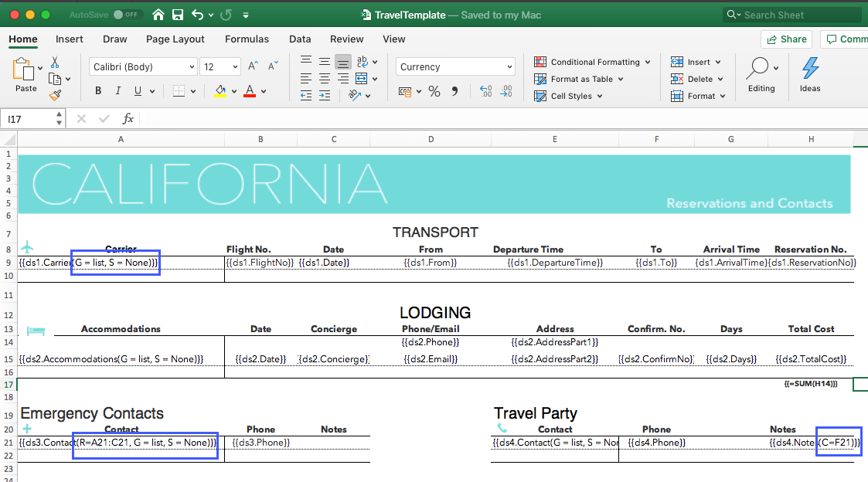Decrease font size
Screen dimensions: 868x482
[x=273, y=66]
